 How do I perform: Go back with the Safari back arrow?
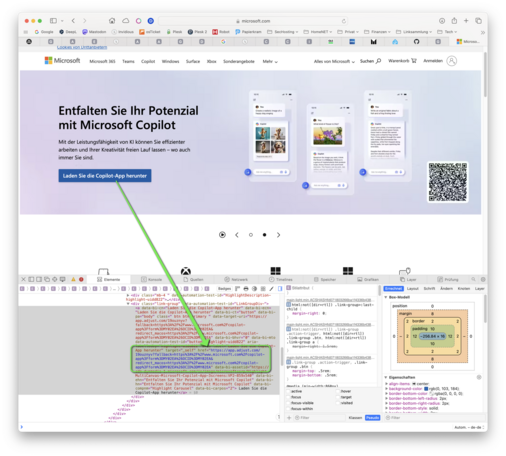(73, 21)
